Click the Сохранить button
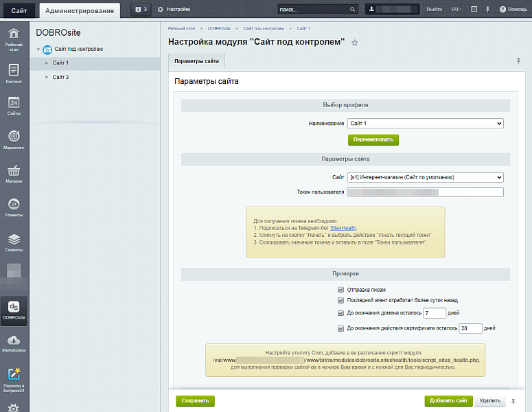This screenshot has width=532, height=412. tap(195, 400)
